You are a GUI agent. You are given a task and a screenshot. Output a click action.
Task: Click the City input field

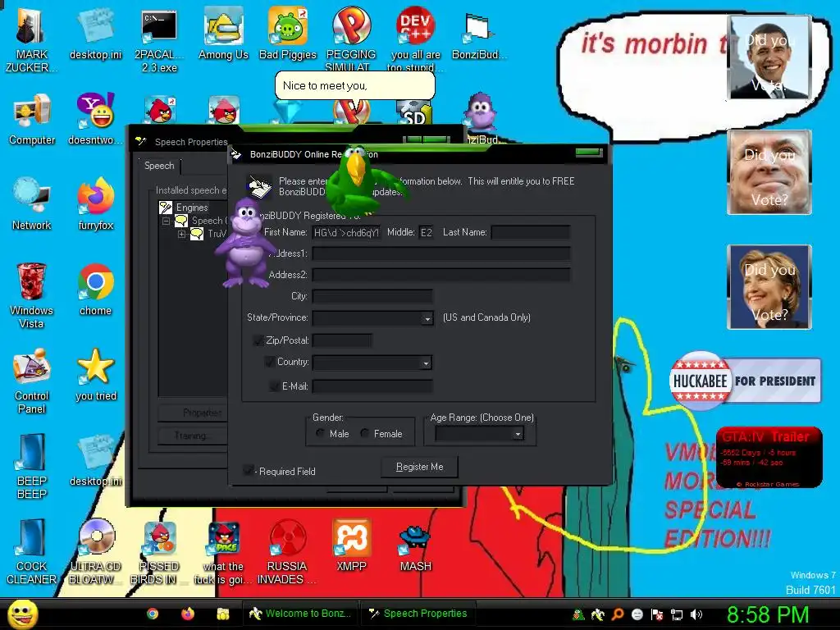[372, 296]
